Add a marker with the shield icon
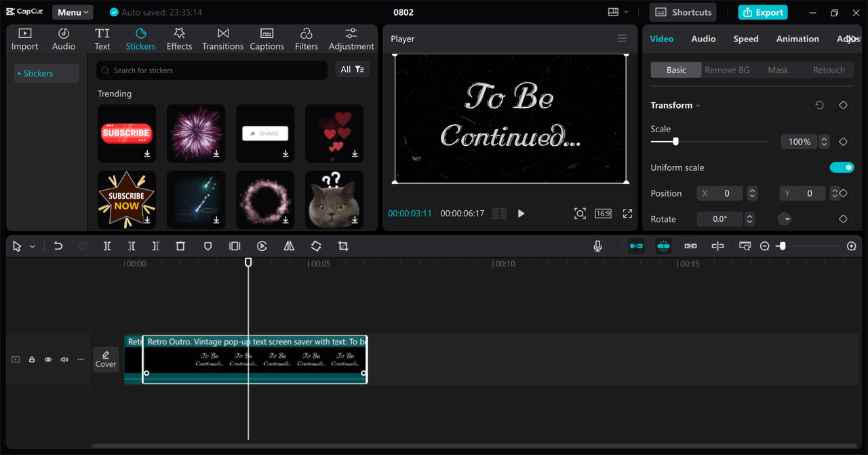Viewport: 868px width, 455px height. [x=208, y=246]
